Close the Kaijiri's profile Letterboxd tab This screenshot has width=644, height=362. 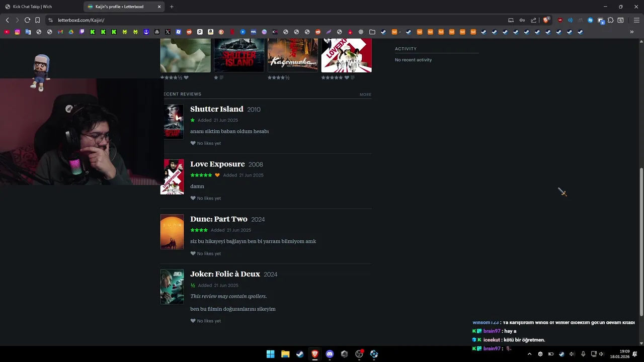tap(159, 7)
